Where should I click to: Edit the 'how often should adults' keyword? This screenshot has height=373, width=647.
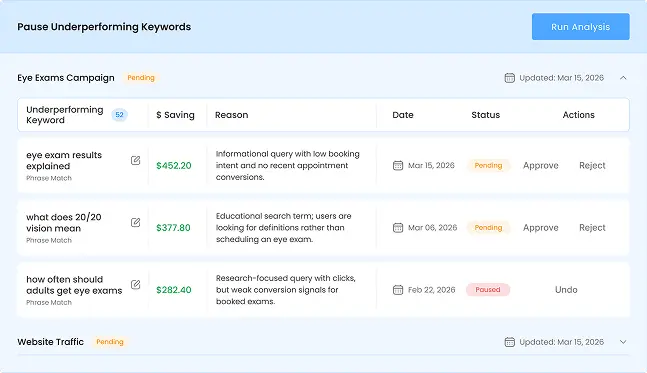[135, 284]
